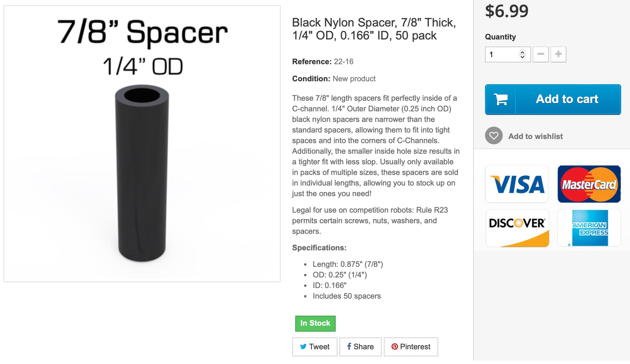630x364 pixels.
Task: Click the MasterCard logo
Action: tap(589, 184)
